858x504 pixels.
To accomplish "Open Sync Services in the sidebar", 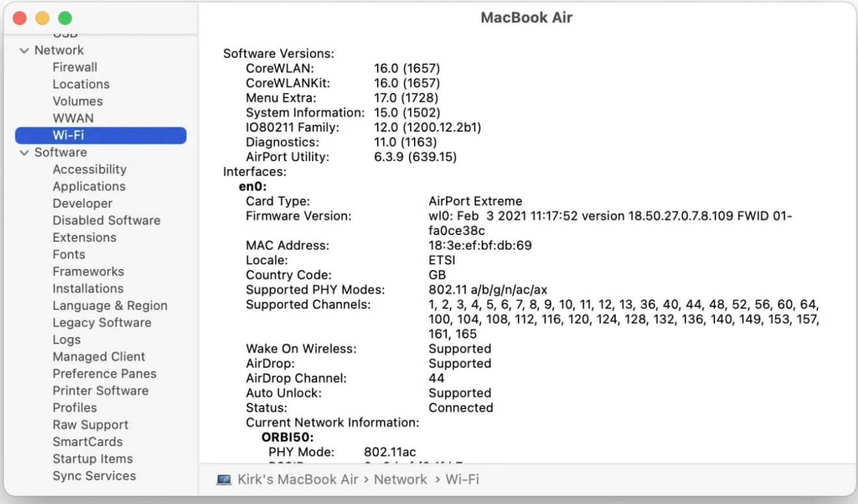I will tap(94, 475).
